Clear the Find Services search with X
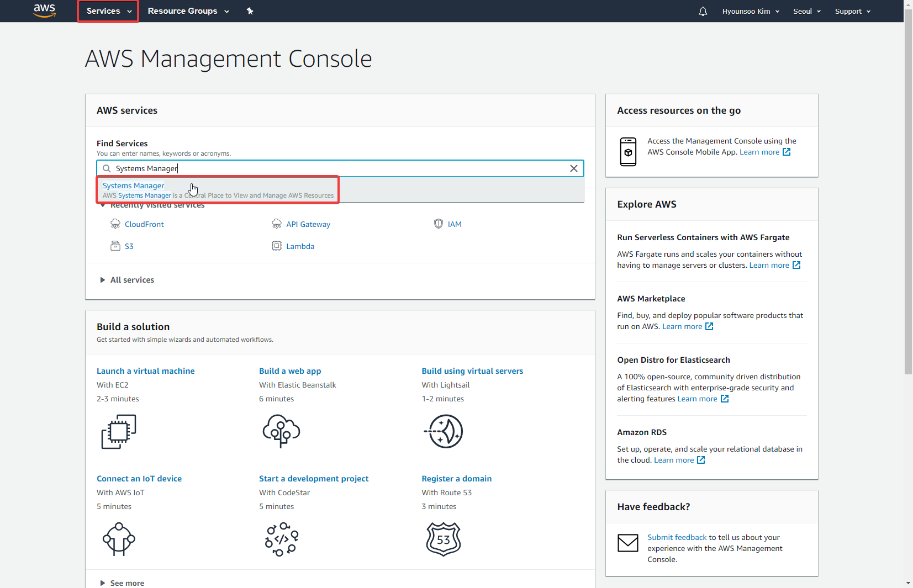 [x=574, y=168]
